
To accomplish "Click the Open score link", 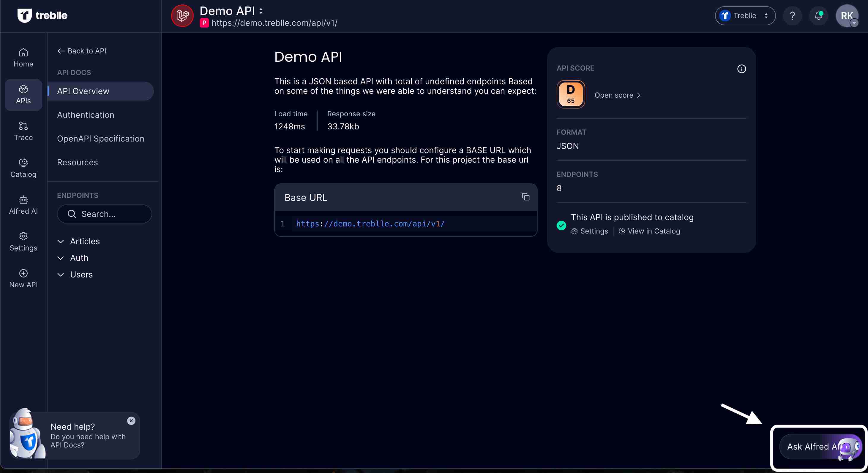I will point(617,95).
